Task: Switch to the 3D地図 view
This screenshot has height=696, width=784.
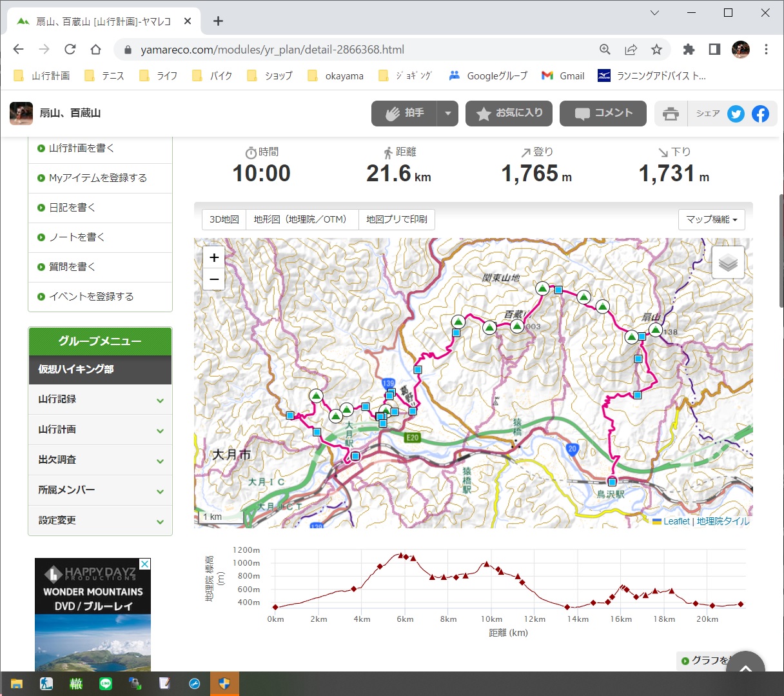Action: (x=224, y=219)
